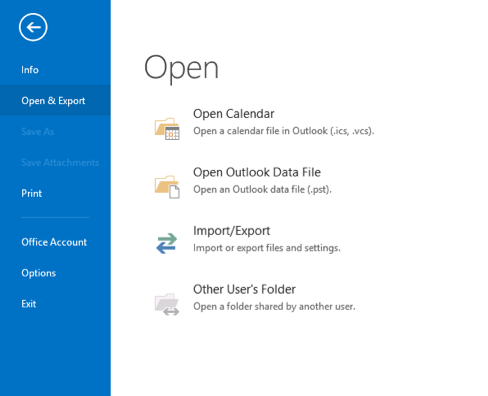This screenshot has height=396, width=488.
Task: Choose the Open Calendar title
Action: (x=234, y=114)
